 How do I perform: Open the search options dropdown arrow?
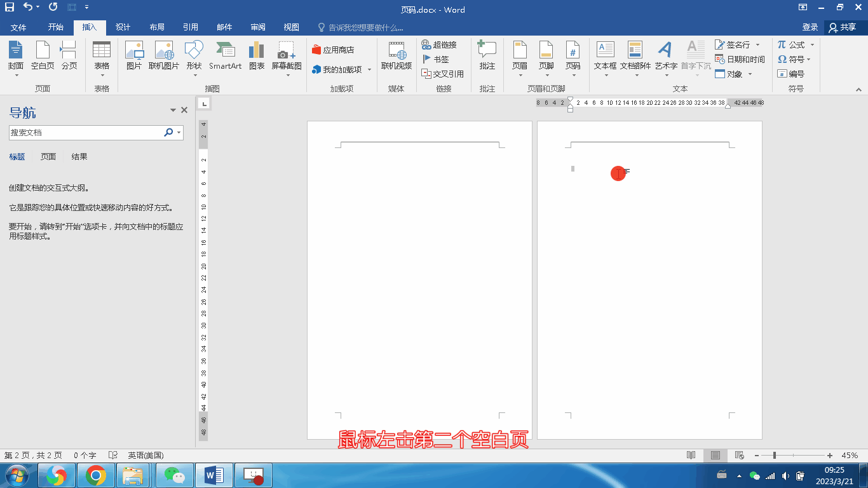179,133
